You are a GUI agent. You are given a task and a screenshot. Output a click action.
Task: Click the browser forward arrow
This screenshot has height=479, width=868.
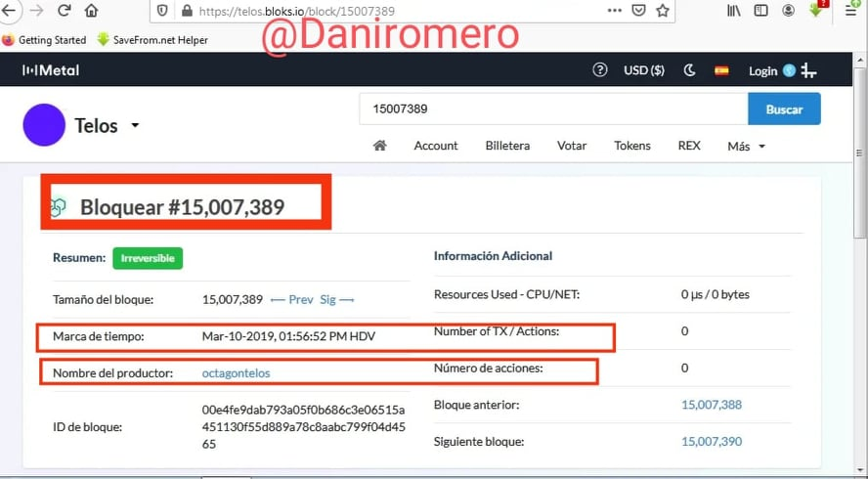[x=36, y=11]
